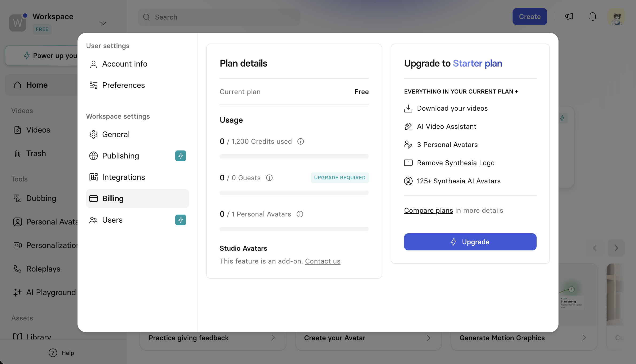
Task: Click the lightning upgrade badge next to Users
Action: (181, 220)
